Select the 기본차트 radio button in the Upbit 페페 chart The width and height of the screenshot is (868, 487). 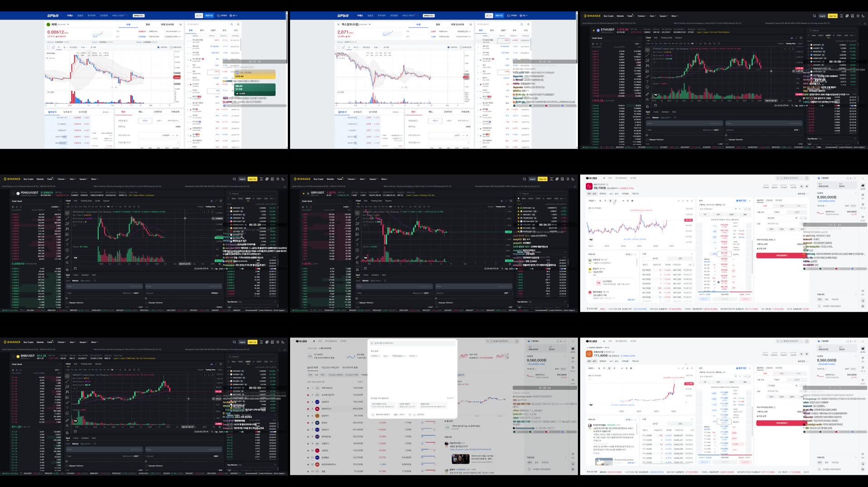158,47
